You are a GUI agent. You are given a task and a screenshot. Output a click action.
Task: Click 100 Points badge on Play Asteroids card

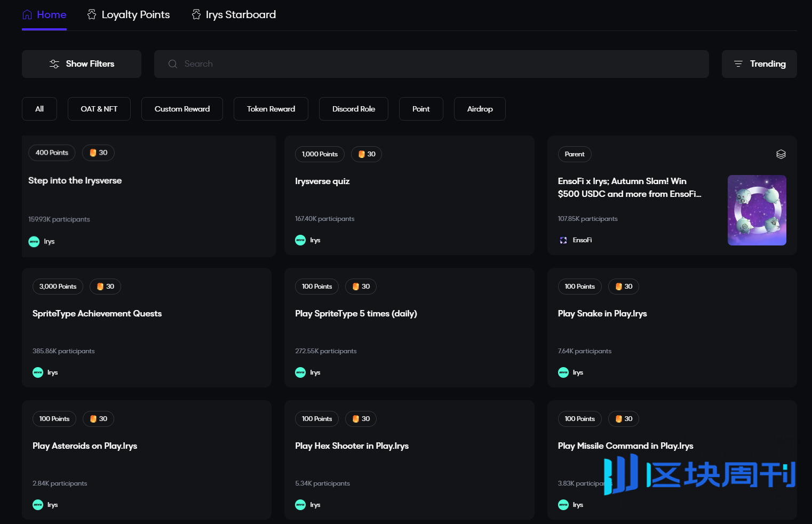coord(54,419)
